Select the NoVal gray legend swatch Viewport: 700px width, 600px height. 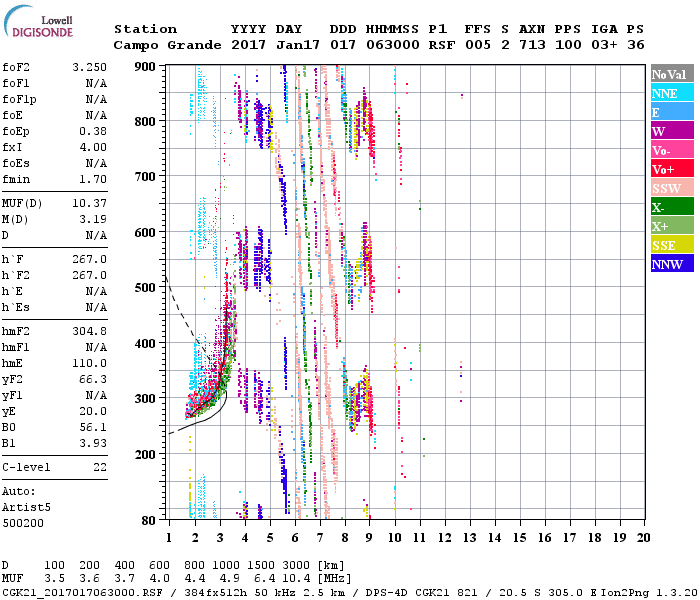[671, 74]
